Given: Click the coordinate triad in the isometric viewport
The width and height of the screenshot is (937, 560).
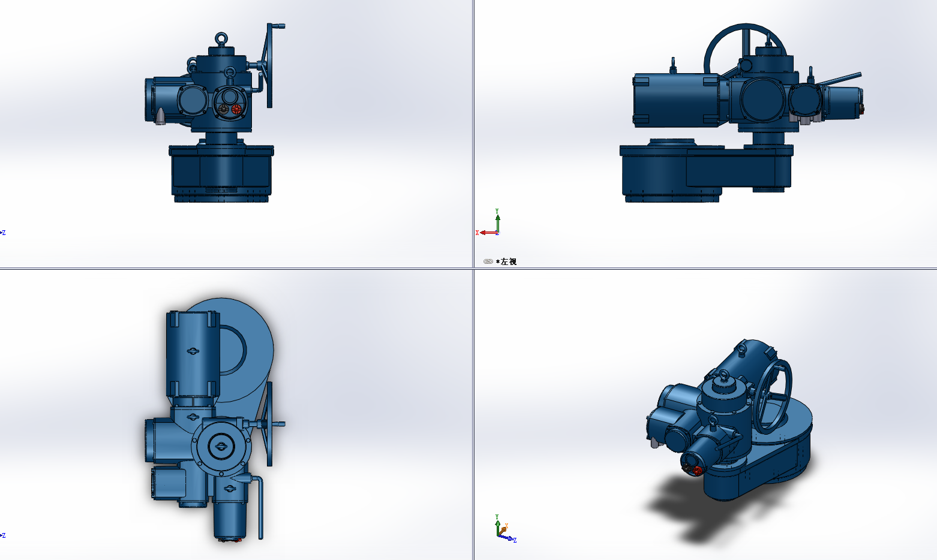Looking at the screenshot, I should (505, 529).
